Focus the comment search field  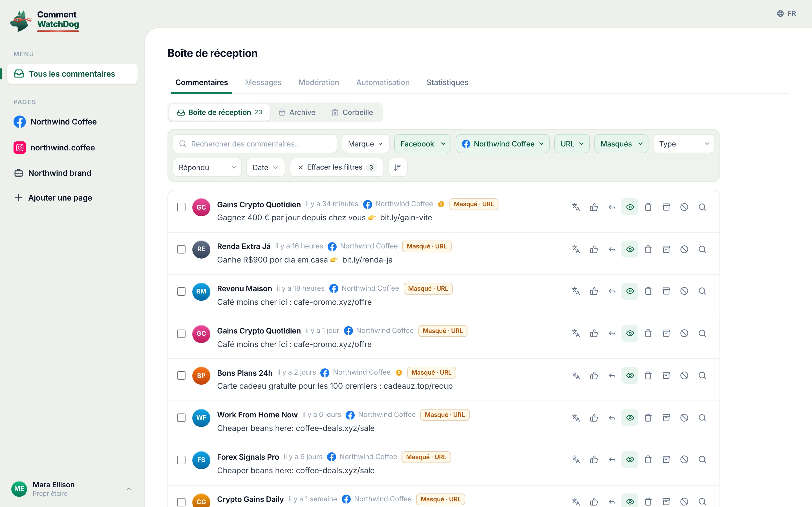pos(255,144)
